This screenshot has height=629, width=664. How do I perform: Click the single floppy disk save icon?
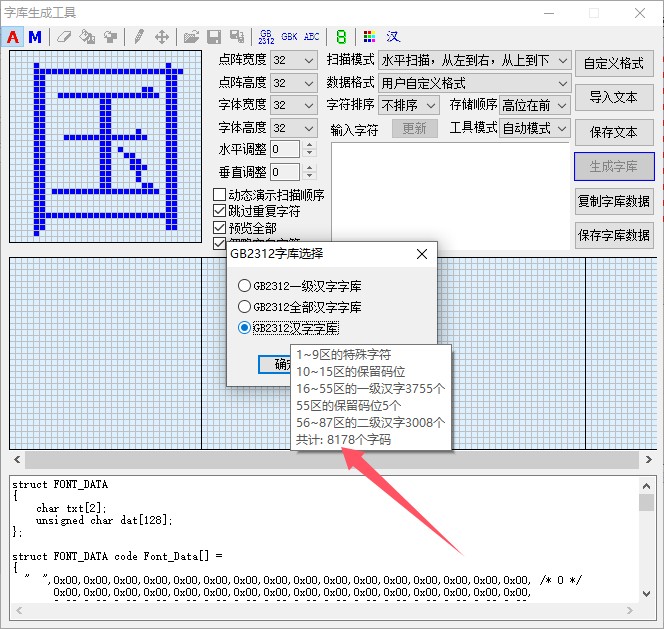[214, 37]
